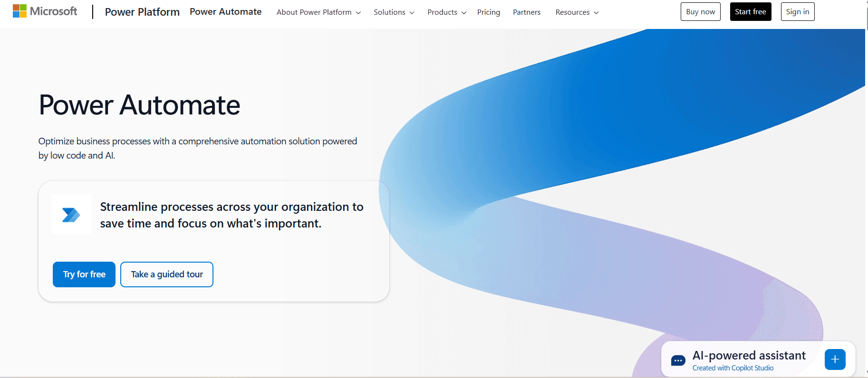The width and height of the screenshot is (868, 378).
Task: Open the Products dropdown menu
Action: 447,12
